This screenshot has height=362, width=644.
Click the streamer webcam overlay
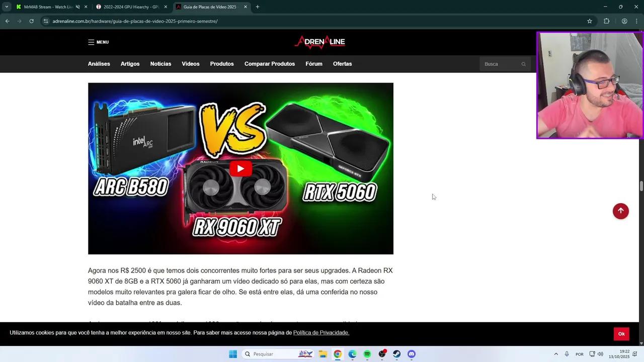tap(590, 85)
